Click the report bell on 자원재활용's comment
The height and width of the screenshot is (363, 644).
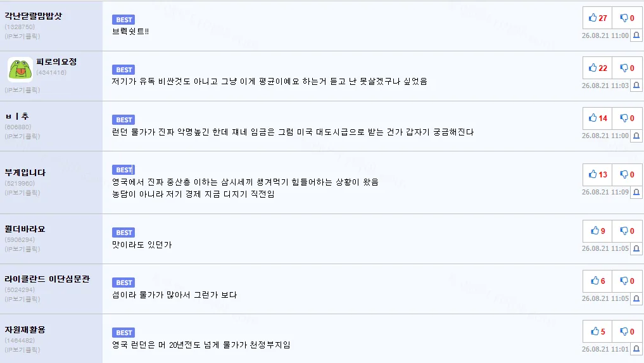pyautogui.click(x=636, y=349)
